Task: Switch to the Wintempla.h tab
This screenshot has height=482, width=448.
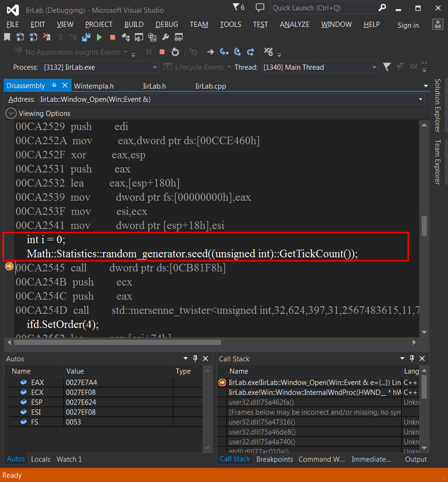Action: pyautogui.click(x=94, y=86)
